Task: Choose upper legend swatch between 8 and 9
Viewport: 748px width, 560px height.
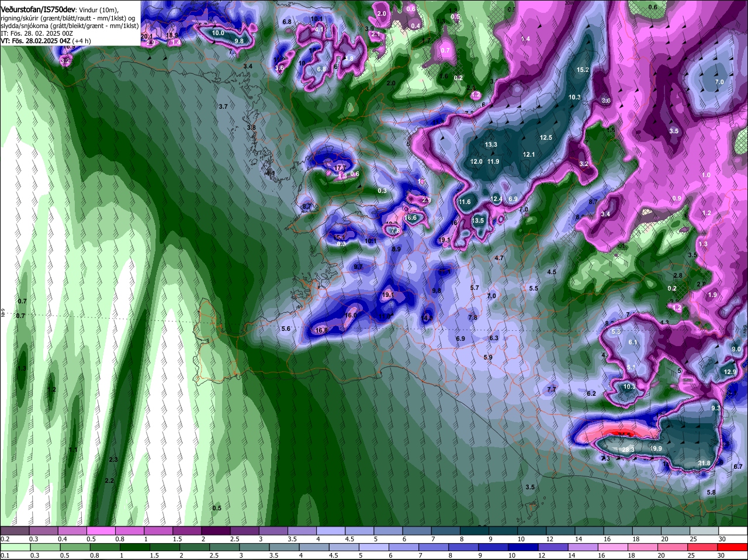Action: point(475,531)
